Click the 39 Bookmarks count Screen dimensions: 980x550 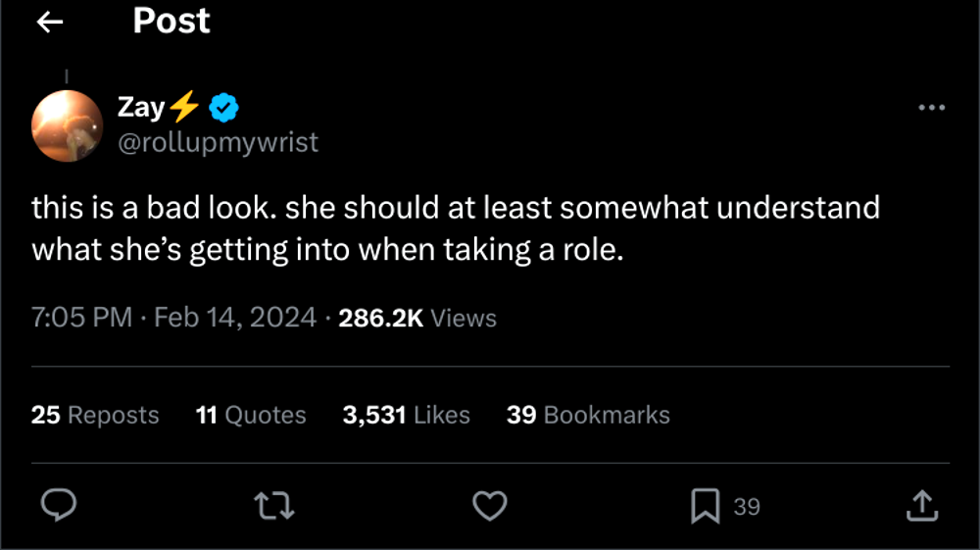pos(588,415)
